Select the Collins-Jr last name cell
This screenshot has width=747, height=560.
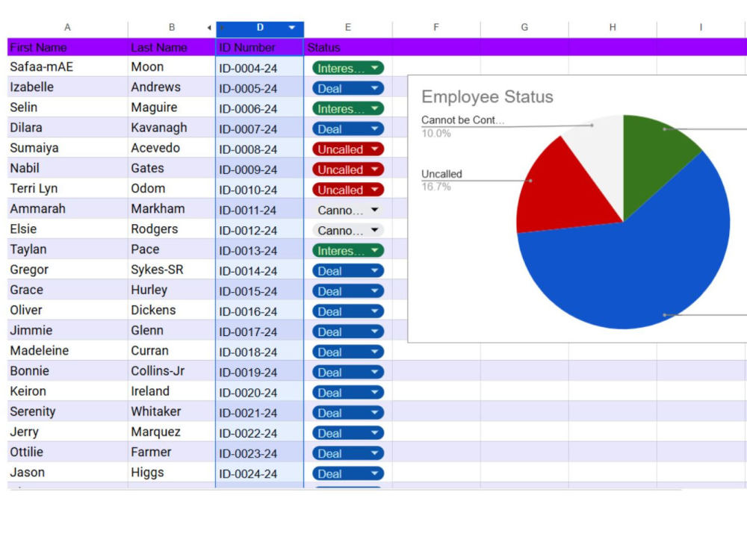coord(172,371)
